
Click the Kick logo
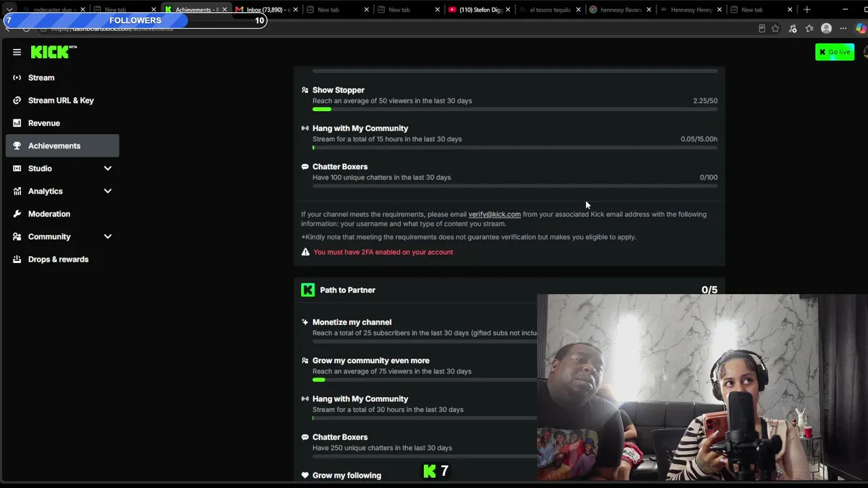pos(54,52)
